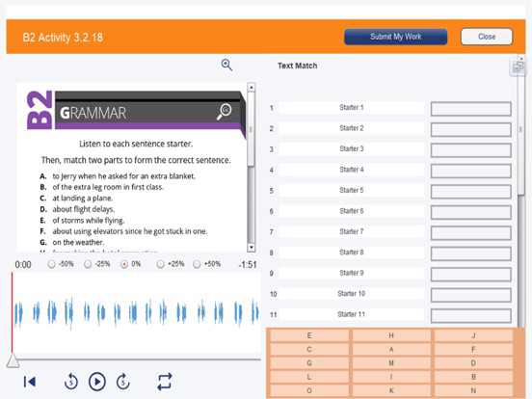This screenshot has height=399, width=532.
Task: Pick answer tile C
Action: [309, 350]
